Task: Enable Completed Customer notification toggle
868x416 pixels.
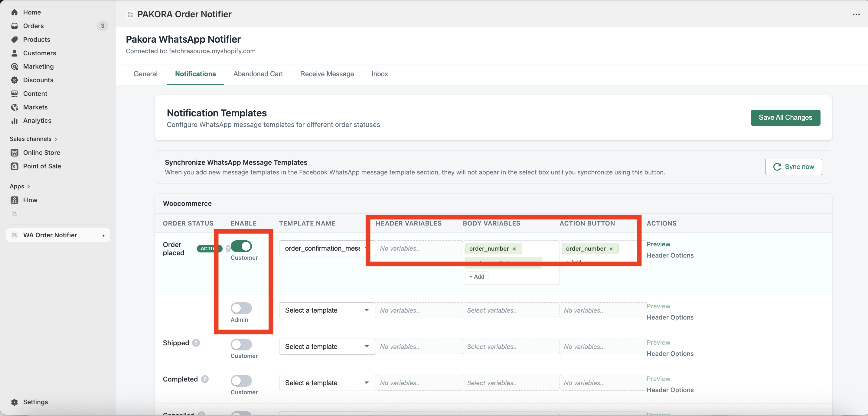Action: [x=241, y=381]
